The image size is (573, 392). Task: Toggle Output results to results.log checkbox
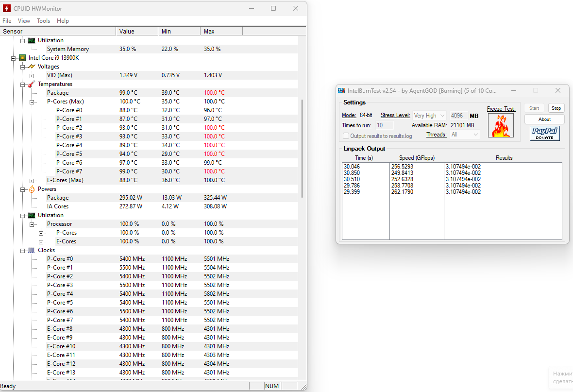[x=346, y=136]
